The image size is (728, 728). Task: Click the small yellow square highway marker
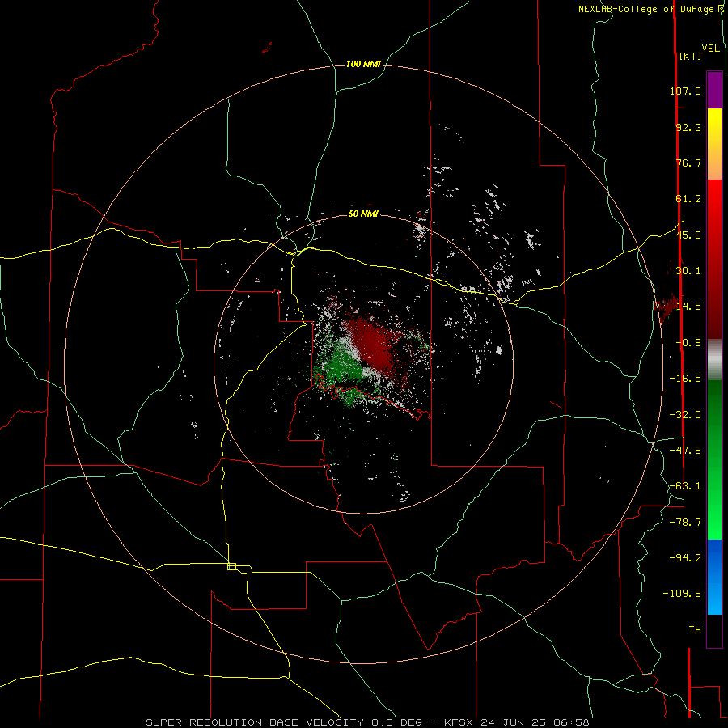tap(231, 566)
